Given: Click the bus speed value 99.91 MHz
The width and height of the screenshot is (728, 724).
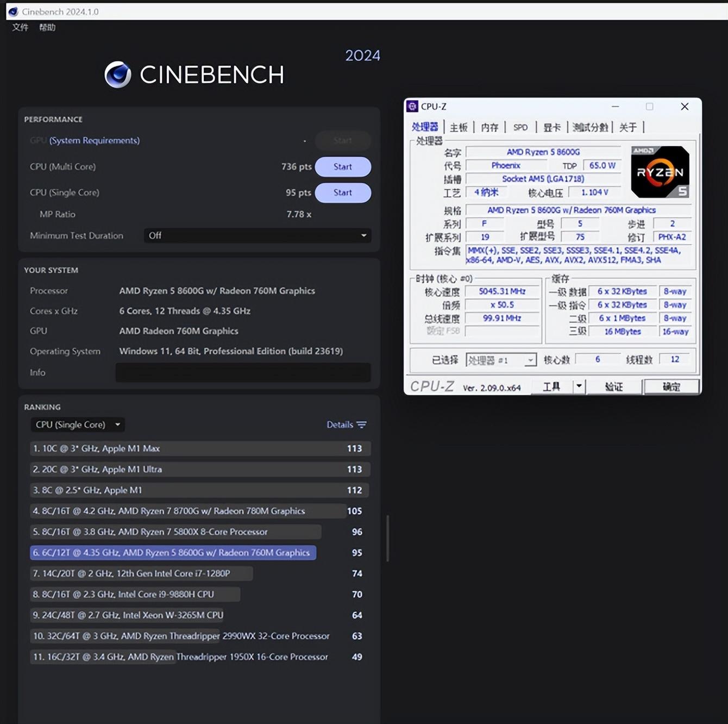Looking at the screenshot, I should pyautogui.click(x=502, y=318).
